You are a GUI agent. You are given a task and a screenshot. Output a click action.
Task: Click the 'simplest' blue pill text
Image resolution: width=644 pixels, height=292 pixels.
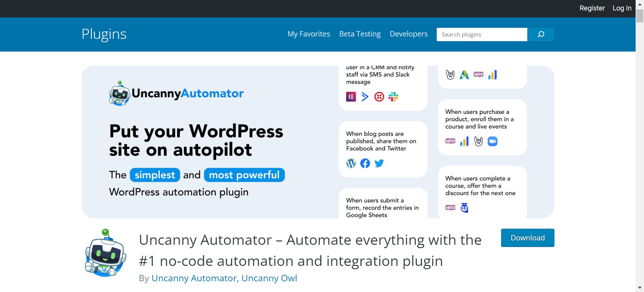155,175
